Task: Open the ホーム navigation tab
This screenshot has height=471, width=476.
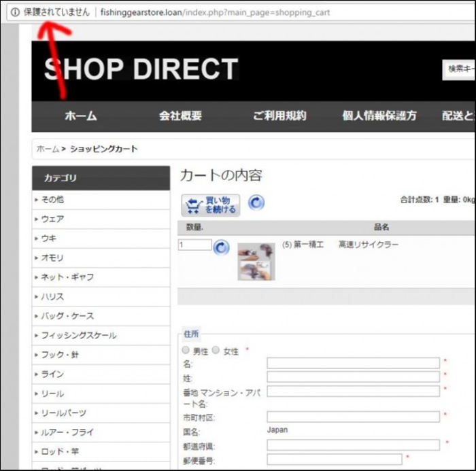Action: coord(80,116)
